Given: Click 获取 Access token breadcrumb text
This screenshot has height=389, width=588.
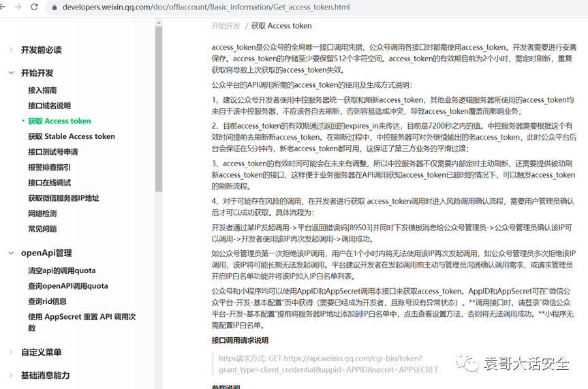Looking at the screenshot, I should (281, 26).
